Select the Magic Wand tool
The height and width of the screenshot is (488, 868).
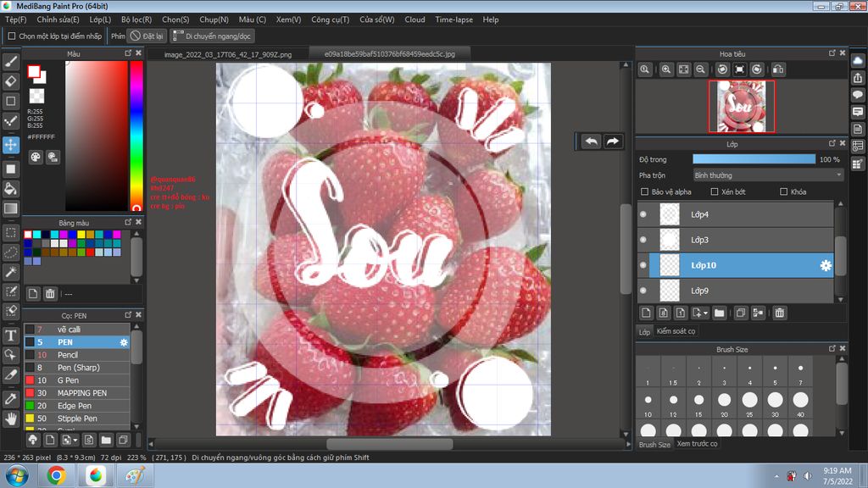click(10, 272)
